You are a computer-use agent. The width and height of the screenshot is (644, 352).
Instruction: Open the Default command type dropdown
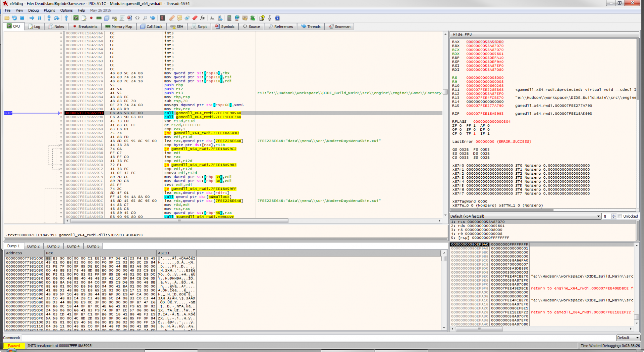point(628,338)
